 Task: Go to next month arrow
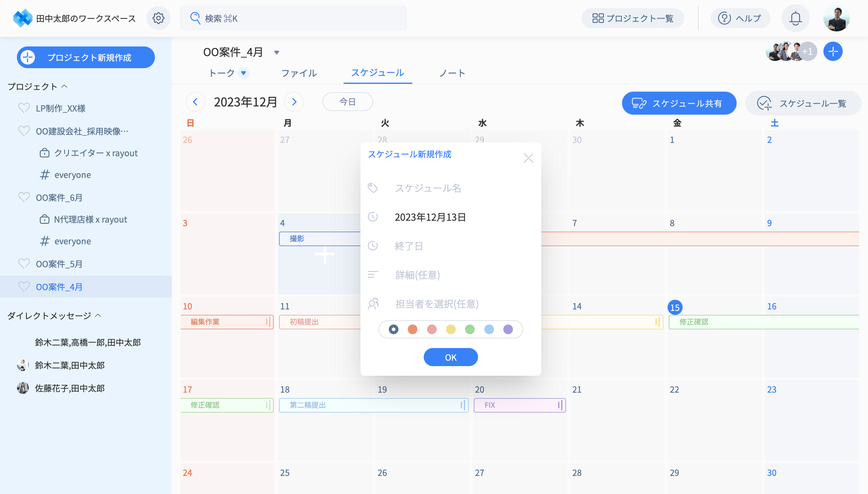pos(294,102)
